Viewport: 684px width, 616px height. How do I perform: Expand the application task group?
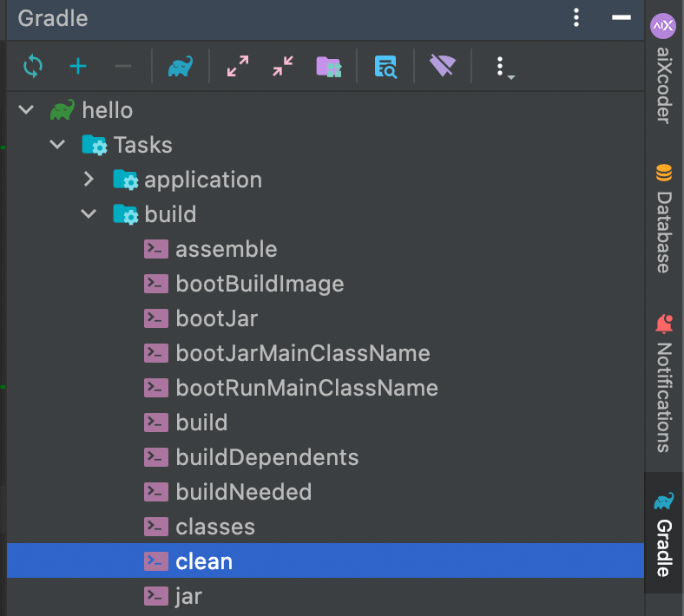(89, 180)
